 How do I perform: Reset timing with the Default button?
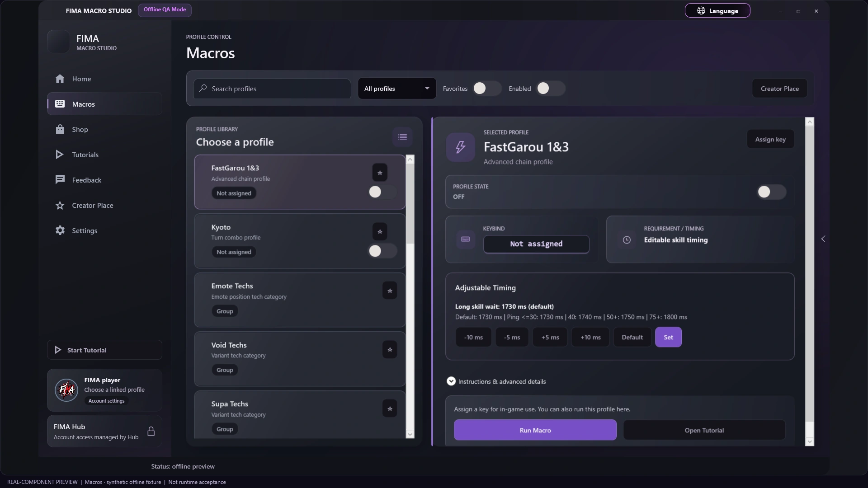(632, 337)
